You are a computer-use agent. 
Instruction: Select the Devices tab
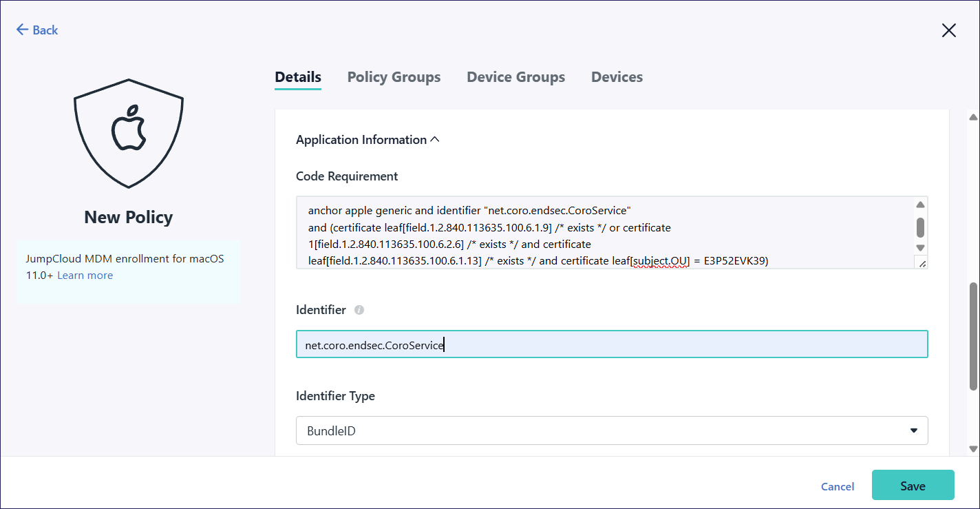coord(617,77)
